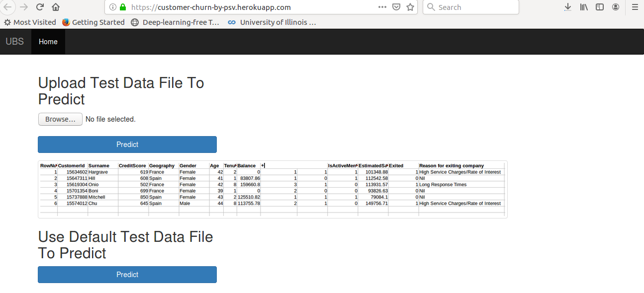Click the UBS brand link
644x293 pixels.
pos(14,42)
